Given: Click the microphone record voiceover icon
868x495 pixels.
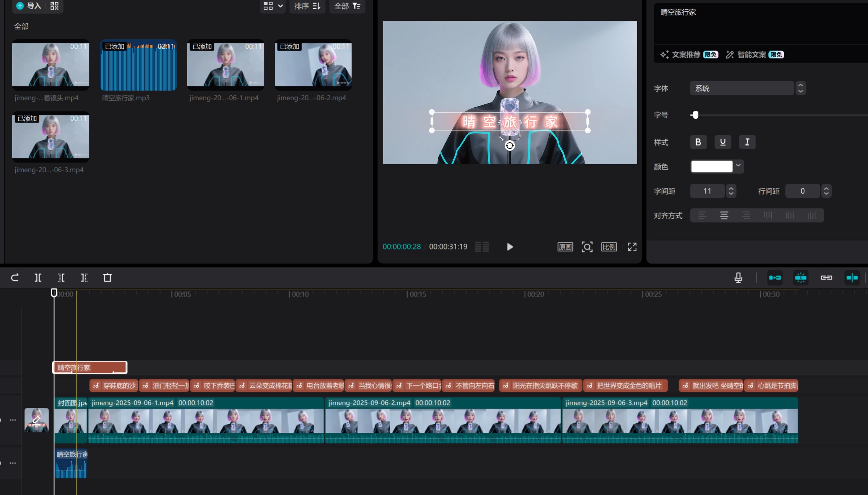Looking at the screenshot, I should pyautogui.click(x=738, y=278).
